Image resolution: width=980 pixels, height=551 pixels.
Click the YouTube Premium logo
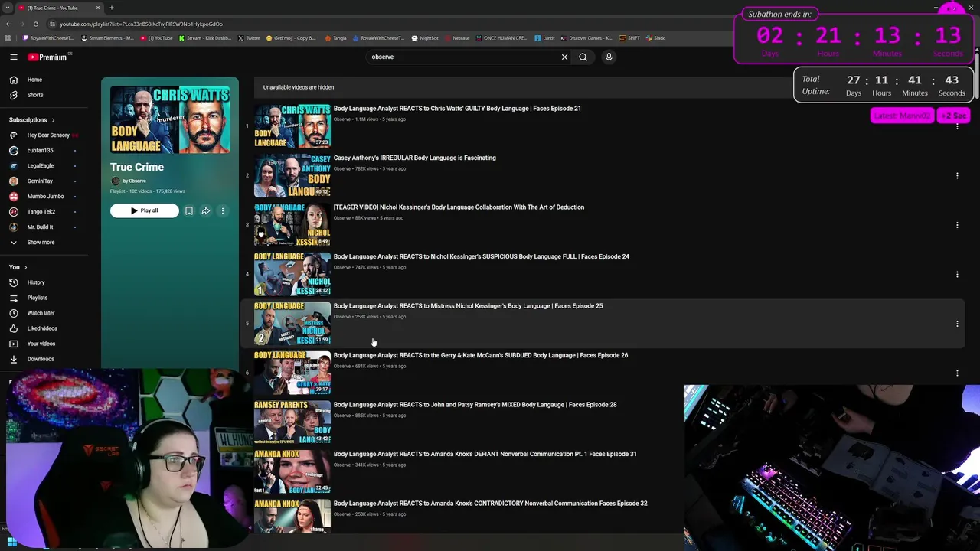point(47,57)
